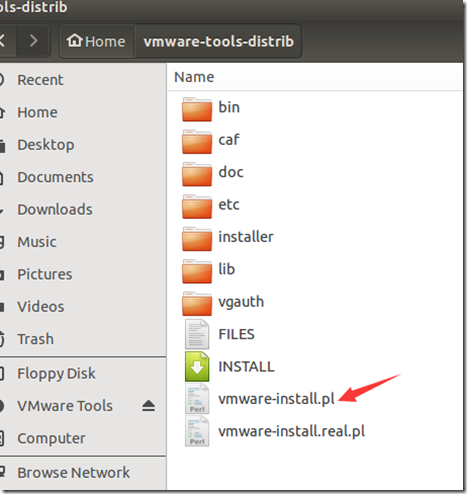Select the caf folder icon
This screenshot has width=467, height=494.
pyautogui.click(x=197, y=141)
